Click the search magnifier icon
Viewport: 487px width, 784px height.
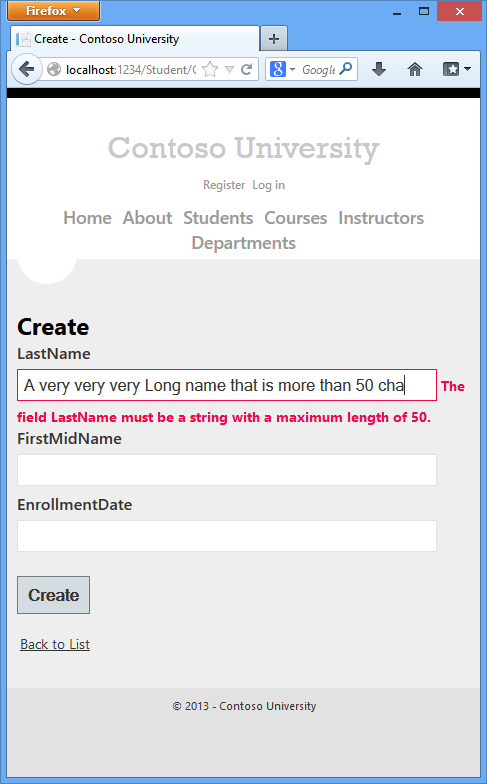click(346, 69)
